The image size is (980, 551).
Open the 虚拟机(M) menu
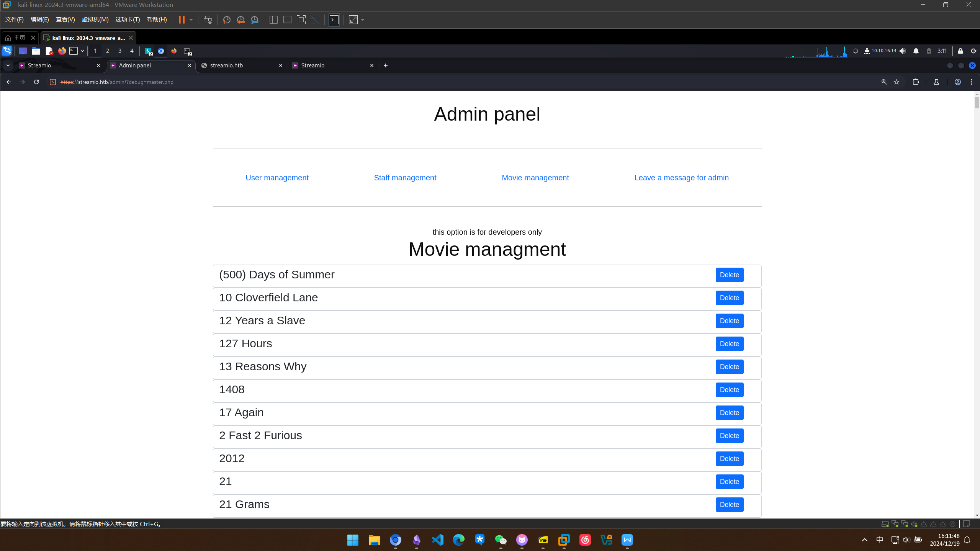pyautogui.click(x=95, y=20)
